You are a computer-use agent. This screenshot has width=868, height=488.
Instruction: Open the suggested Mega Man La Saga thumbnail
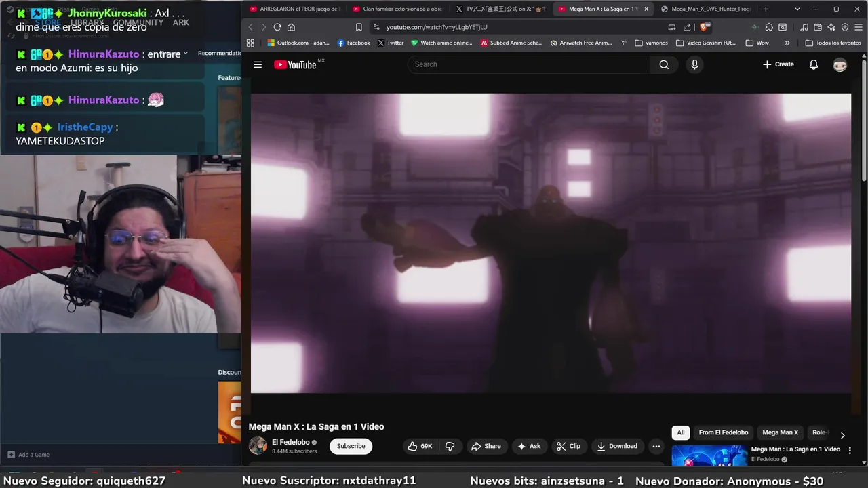[x=709, y=455]
